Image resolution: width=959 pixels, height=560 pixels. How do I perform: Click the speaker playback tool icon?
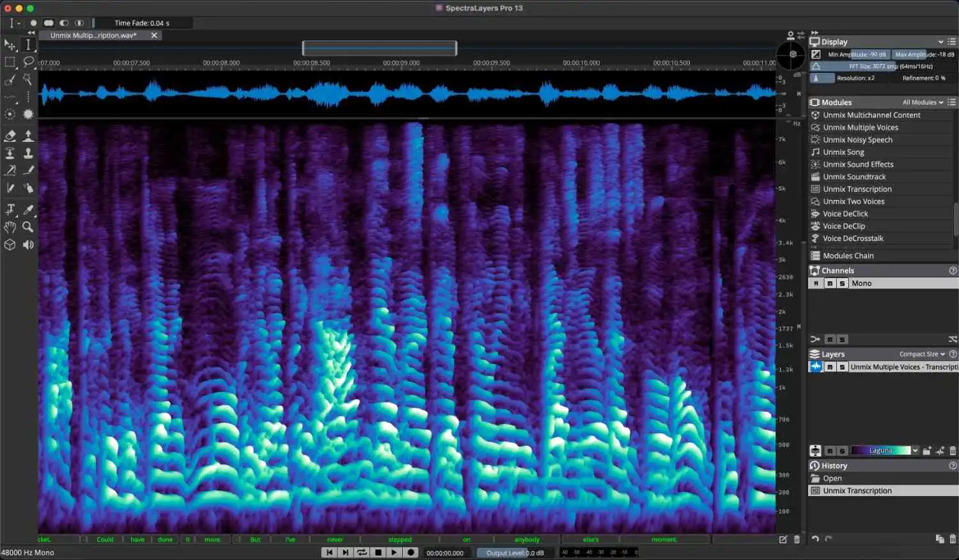(28, 245)
